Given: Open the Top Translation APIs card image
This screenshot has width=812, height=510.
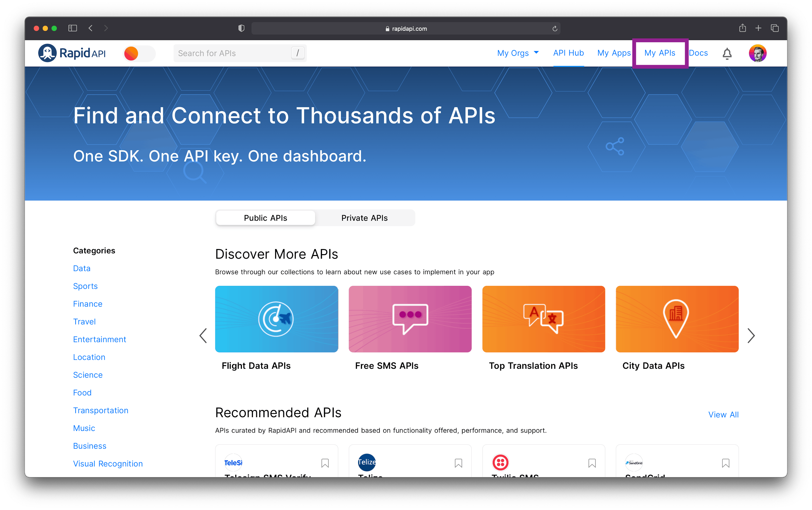Looking at the screenshot, I should [x=544, y=319].
